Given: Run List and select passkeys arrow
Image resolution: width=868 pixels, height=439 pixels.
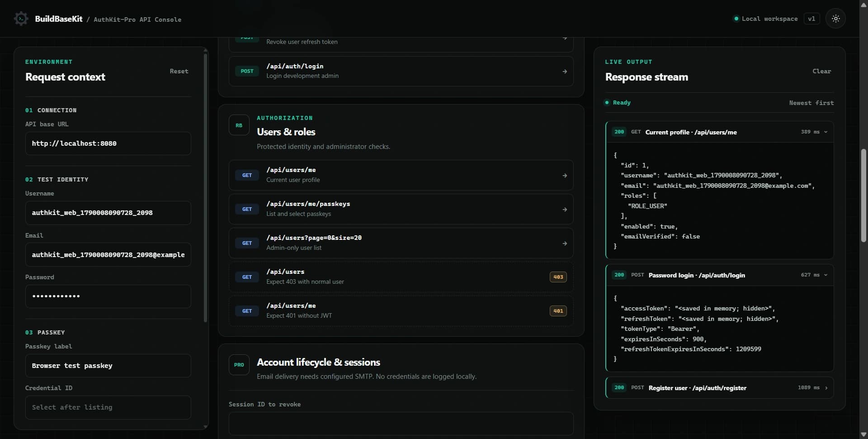Looking at the screenshot, I should point(565,210).
